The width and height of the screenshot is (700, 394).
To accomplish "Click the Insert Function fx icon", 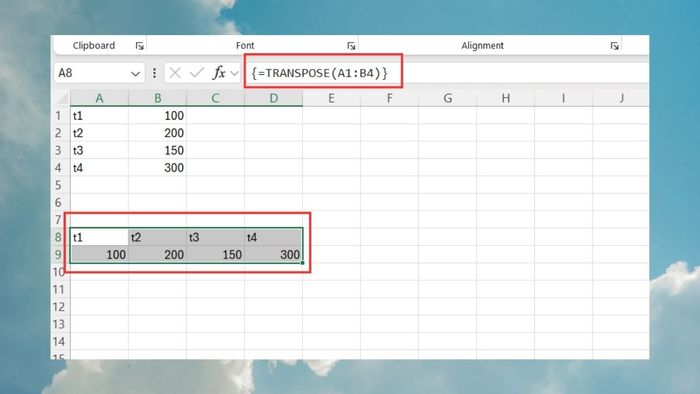I will 219,72.
